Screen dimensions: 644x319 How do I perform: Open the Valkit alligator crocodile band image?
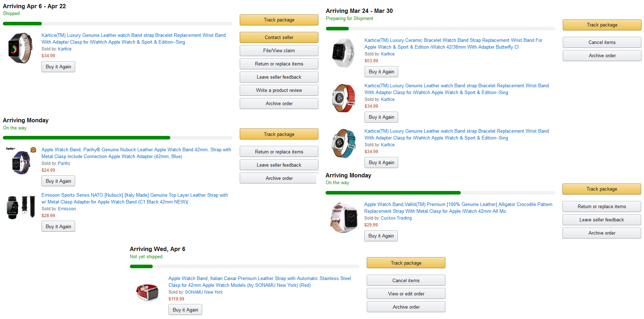click(x=344, y=217)
